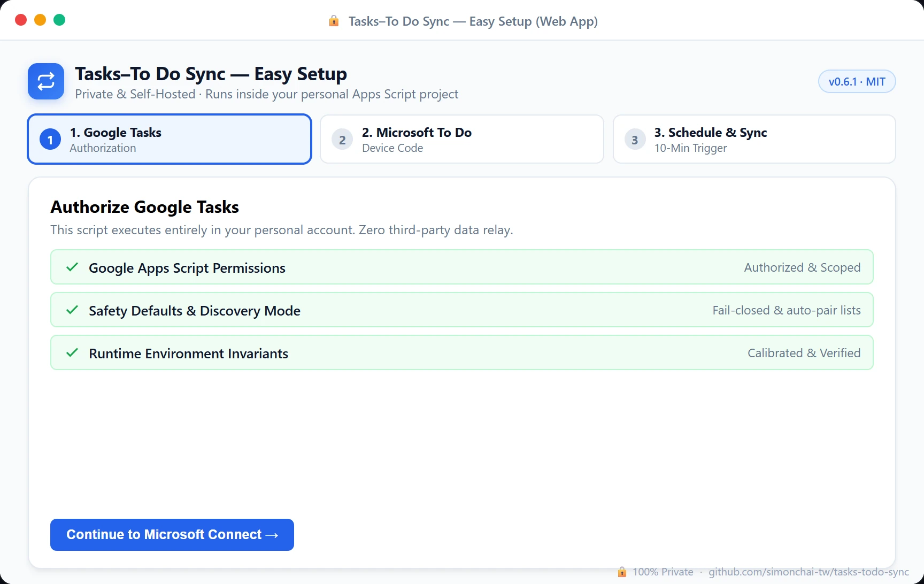Click the checkmark beside Safety Defaults & Discovery Mode
This screenshot has height=584, width=924.
tap(72, 310)
